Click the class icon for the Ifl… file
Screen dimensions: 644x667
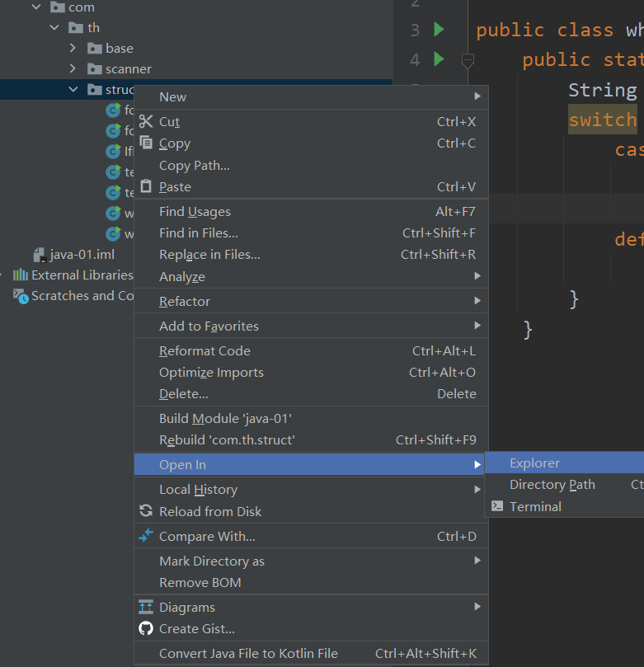coord(113,151)
